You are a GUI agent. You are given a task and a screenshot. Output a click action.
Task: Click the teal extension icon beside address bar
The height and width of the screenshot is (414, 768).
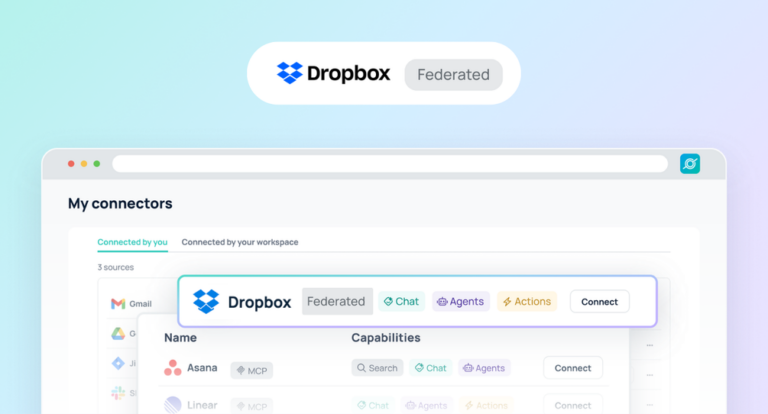(x=690, y=164)
